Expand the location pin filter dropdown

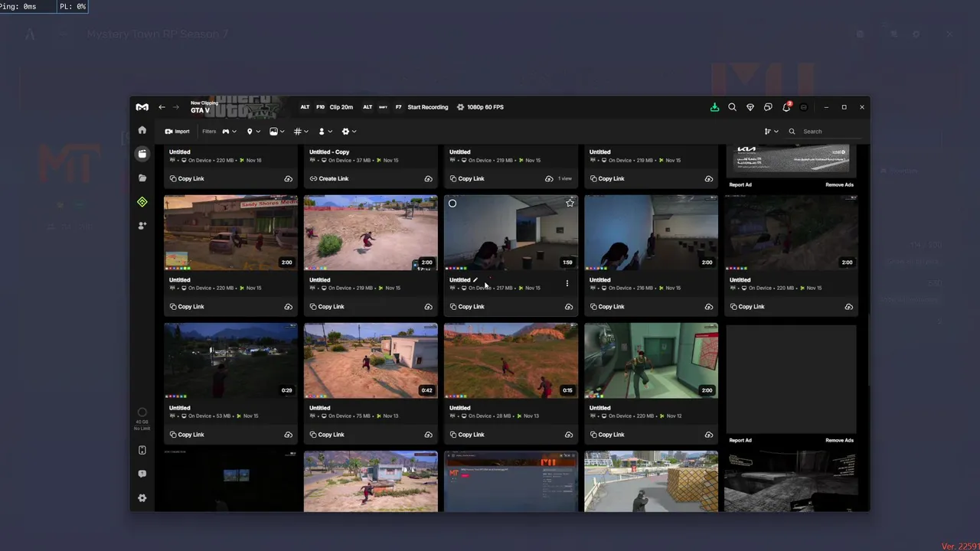pyautogui.click(x=253, y=132)
